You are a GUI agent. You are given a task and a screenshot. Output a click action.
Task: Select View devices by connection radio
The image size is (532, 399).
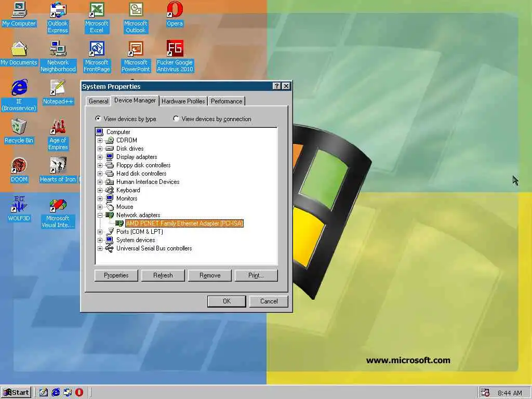[176, 118]
